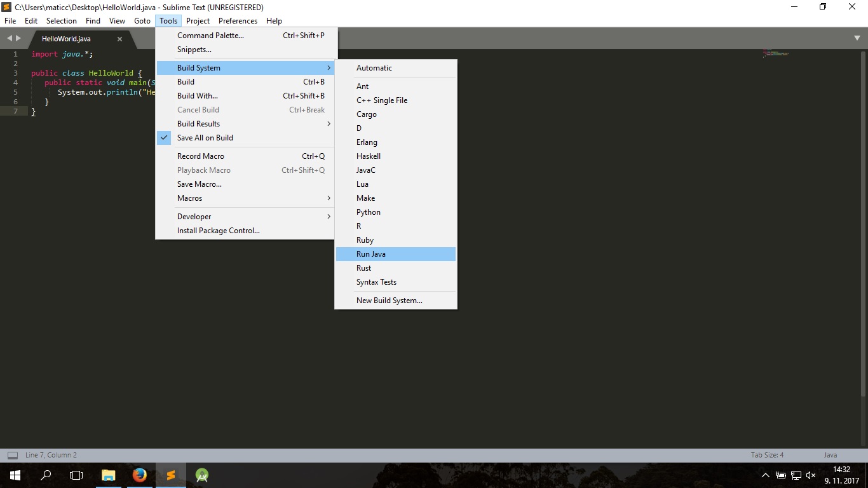Click the tab navigate forward arrow
The height and width of the screenshot is (488, 868).
coord(18,39)
